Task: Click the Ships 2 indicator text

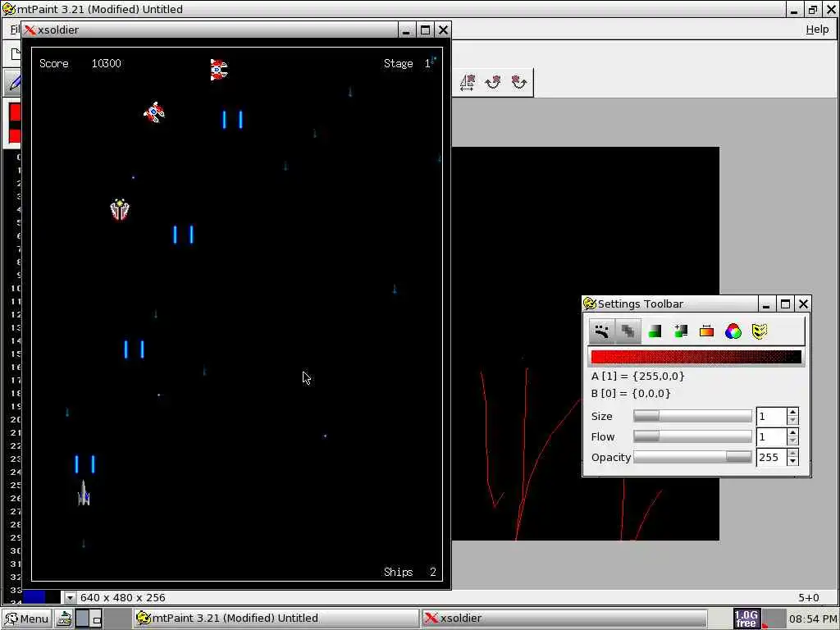Action: pyautogui.click(x=410, y=572)
